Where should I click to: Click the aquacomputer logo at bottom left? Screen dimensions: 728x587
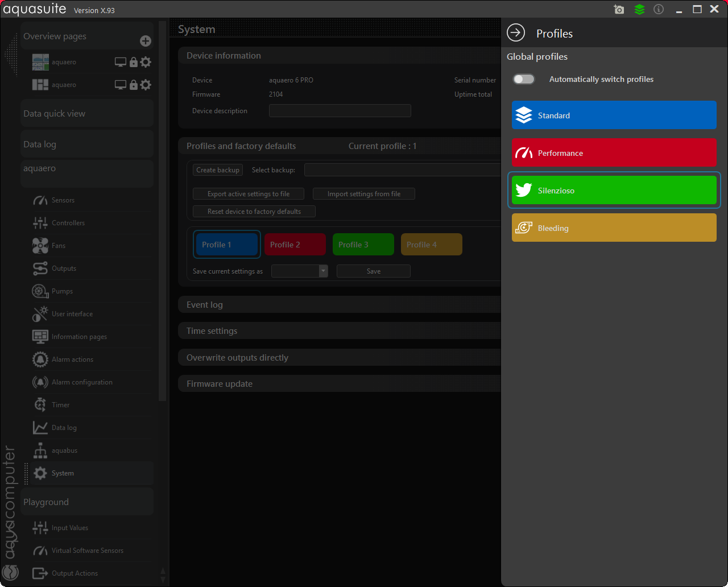point(11,572)
